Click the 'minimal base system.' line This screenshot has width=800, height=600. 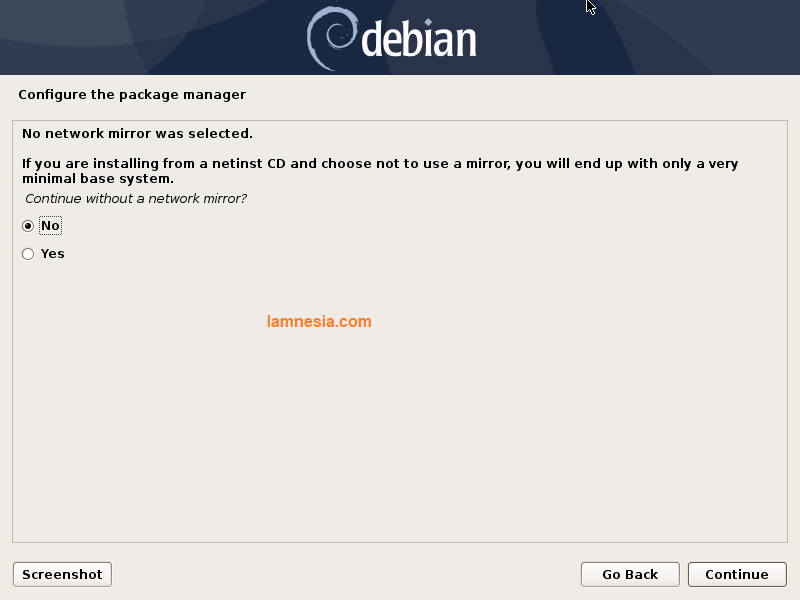click(98, 179)
